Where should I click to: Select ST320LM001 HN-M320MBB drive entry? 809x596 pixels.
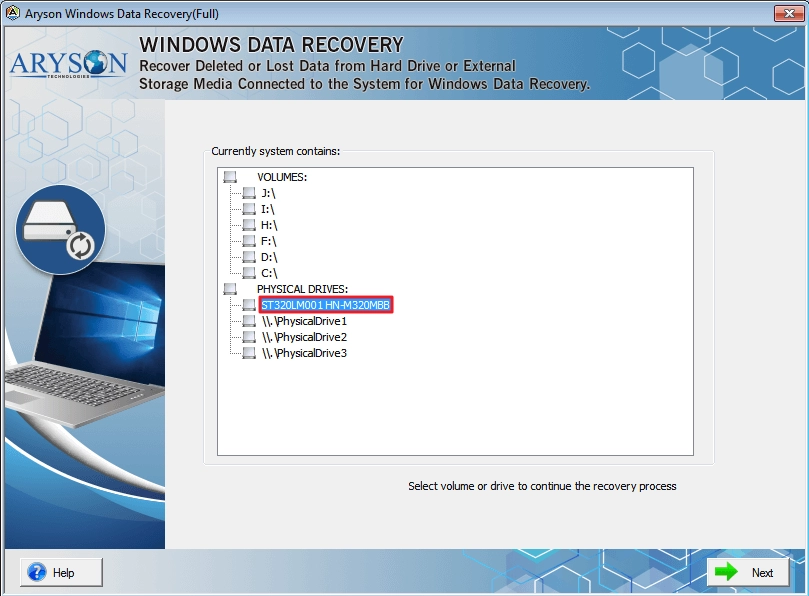(x=326, y=305)
